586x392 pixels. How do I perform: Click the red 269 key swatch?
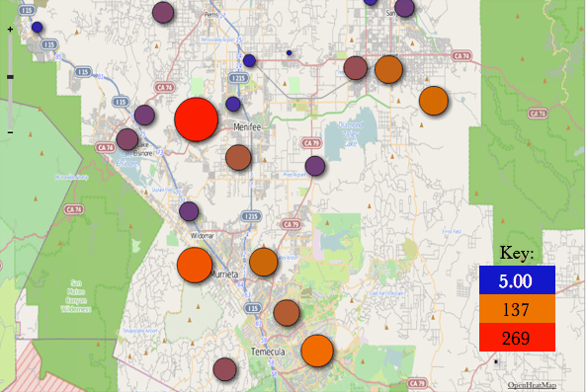point(517,338)
